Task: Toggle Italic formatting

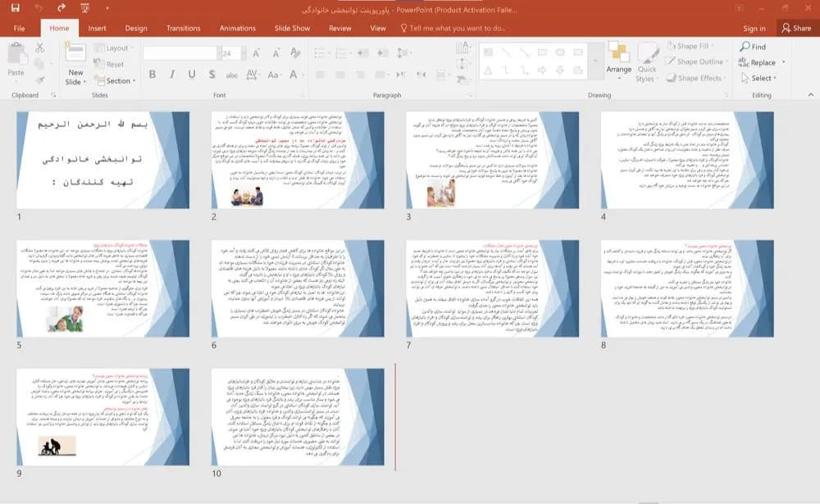Action: 172,75
